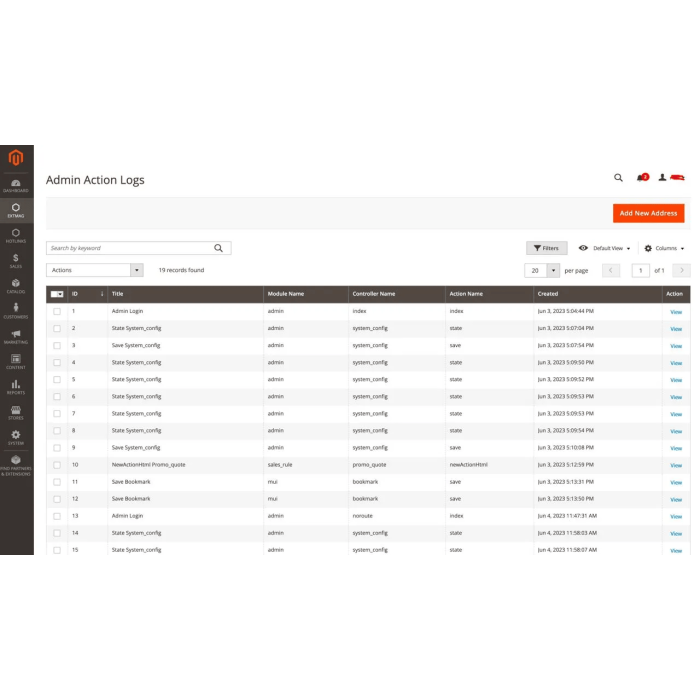Open the System sidebar menu
Image resolution: width=700 pixels, height=700 pixels.
(x=16, y=438)
